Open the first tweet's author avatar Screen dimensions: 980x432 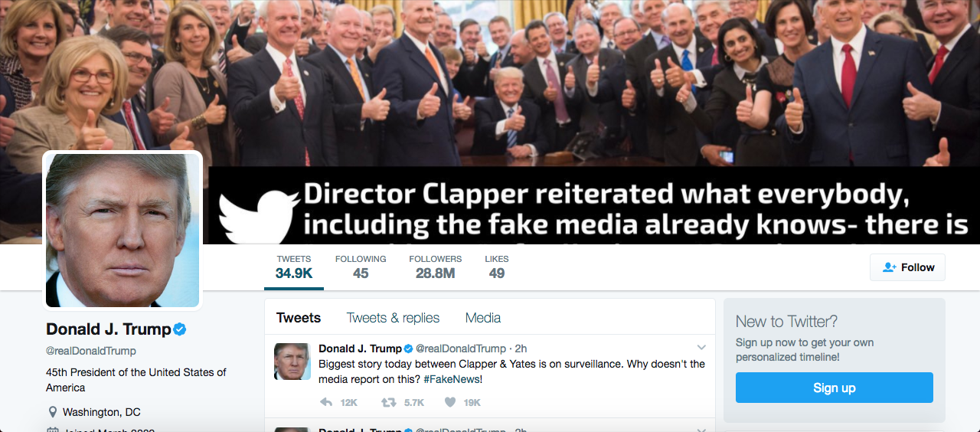[x=292, y=362]
